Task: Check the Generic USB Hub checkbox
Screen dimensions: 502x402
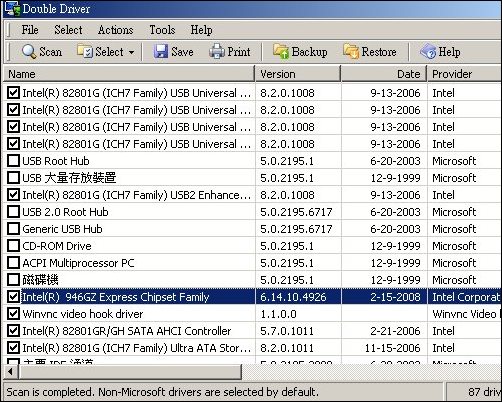Action: [13, 229]
